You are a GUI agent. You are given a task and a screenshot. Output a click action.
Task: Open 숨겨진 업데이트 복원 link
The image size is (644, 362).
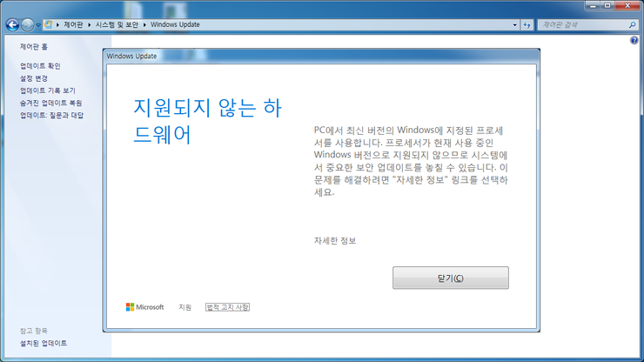point(51,103)
